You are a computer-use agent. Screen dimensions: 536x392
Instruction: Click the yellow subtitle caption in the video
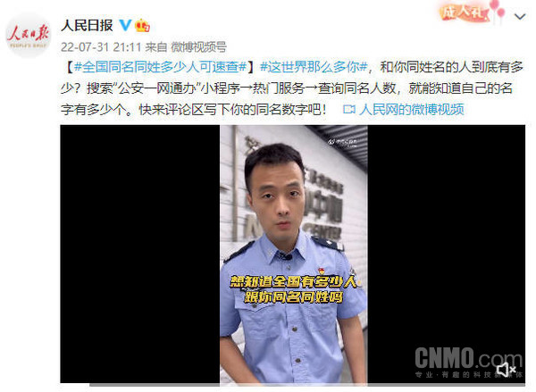click(293, 289)
